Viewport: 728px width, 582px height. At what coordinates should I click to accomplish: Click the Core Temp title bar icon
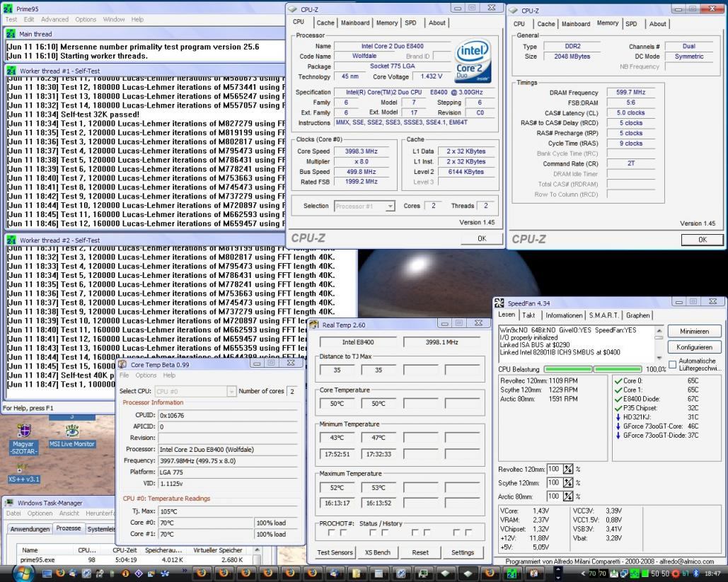[x=122, y=364]
